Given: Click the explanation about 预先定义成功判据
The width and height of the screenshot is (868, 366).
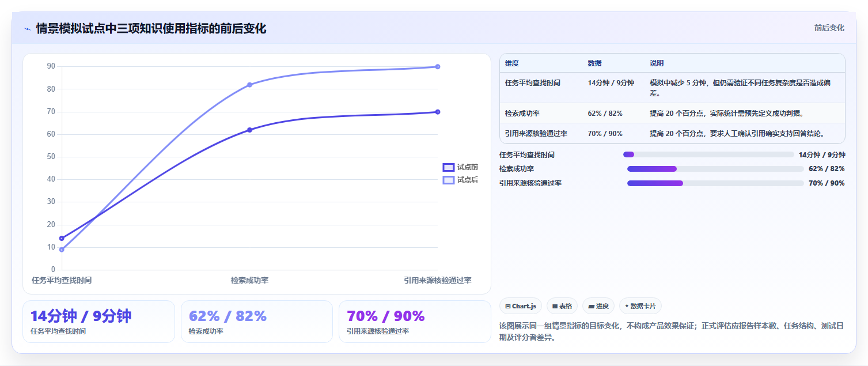Looking at the screenshot, I should click(727, 114).
